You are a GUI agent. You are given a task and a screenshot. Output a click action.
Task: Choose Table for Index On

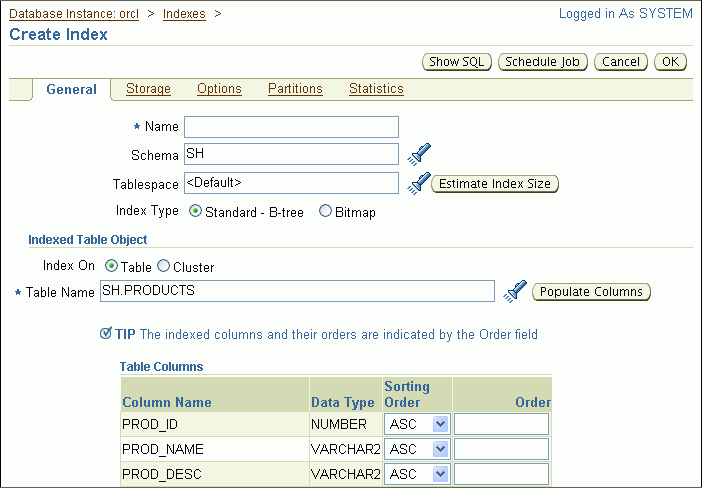click(x=111, y=267)
